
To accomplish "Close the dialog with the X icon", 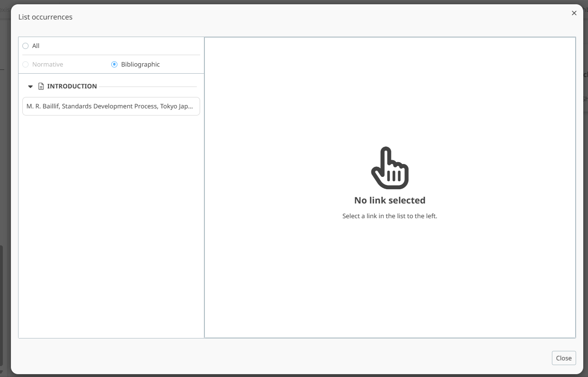I will pyautogui.click(x=574, y=13).
